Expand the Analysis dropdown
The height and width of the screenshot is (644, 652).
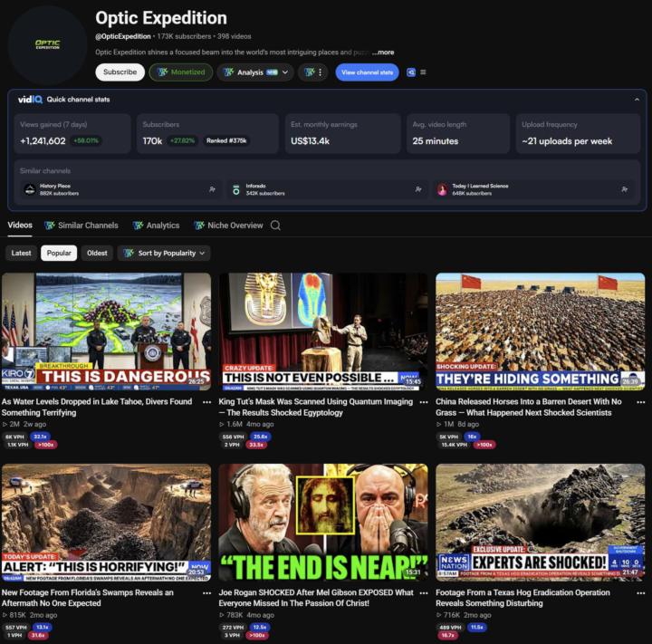click(x=255, y=72)
